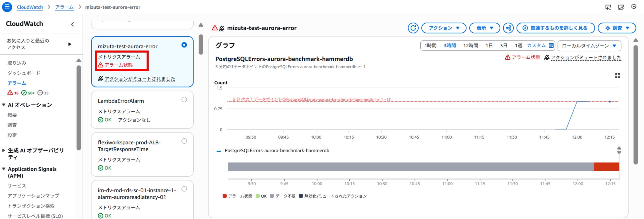Select the LambdaErrorAlarm radio button
This screenshot has height=219, width=644.
pyautogui.click(x=184, y=100)
